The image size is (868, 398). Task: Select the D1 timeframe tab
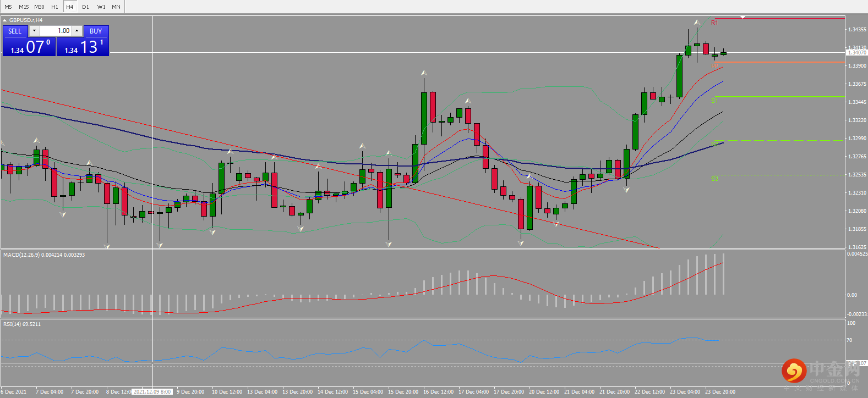(85, 7)
